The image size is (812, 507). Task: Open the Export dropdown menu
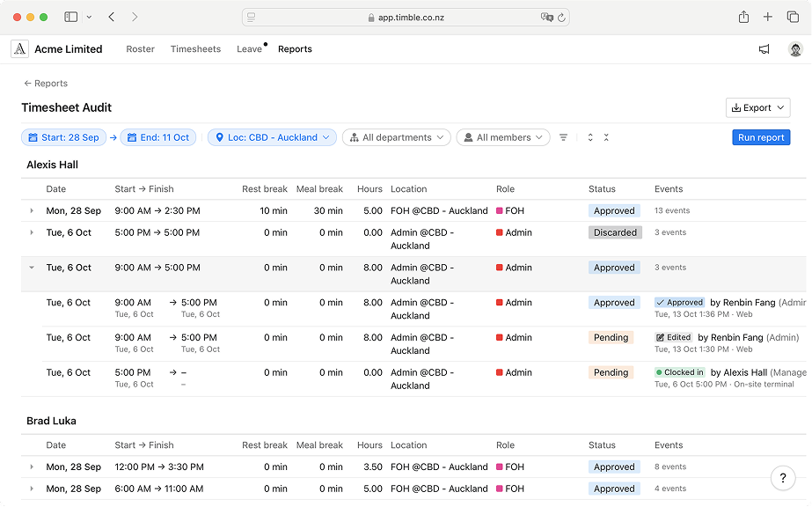tap(757, 107)
